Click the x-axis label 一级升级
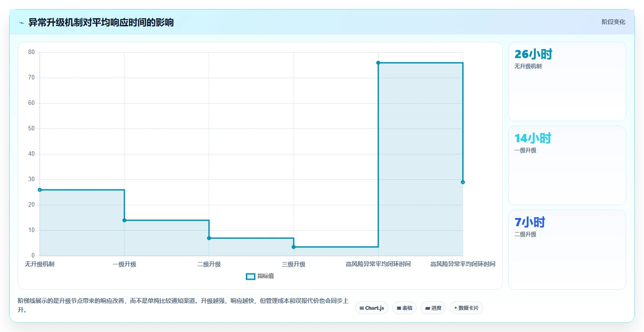Image resolution: width=644 pixels, height=332 pixels. (x=124, y=264)
